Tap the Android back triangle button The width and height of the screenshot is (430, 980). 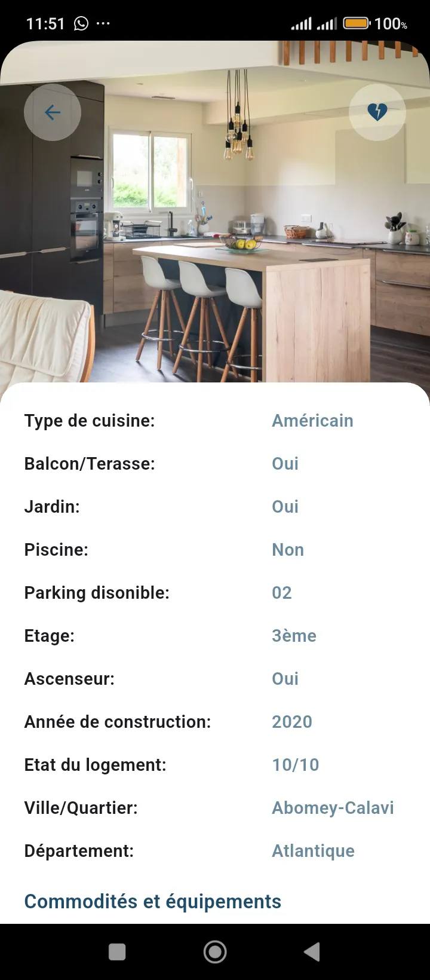pos(312,952)
